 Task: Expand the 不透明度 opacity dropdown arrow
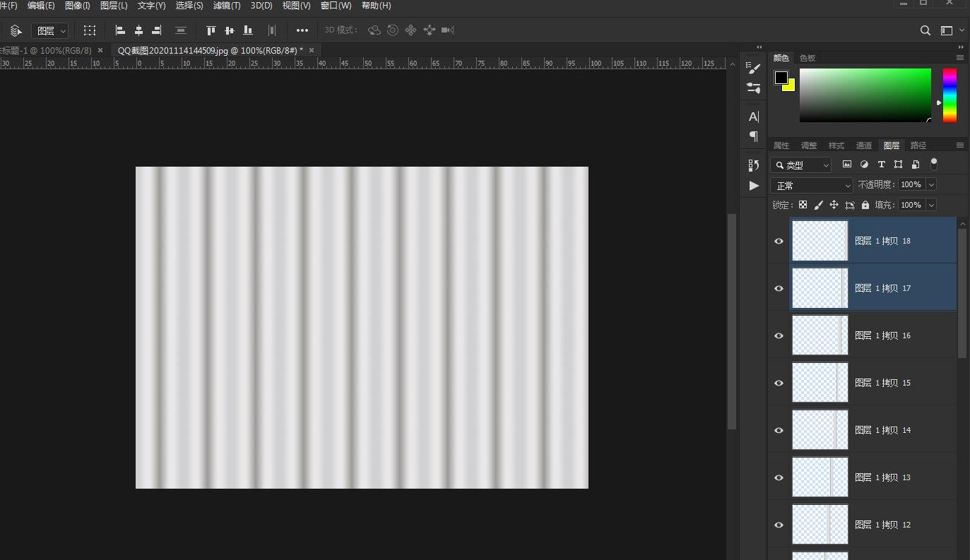tap(931, 184)
